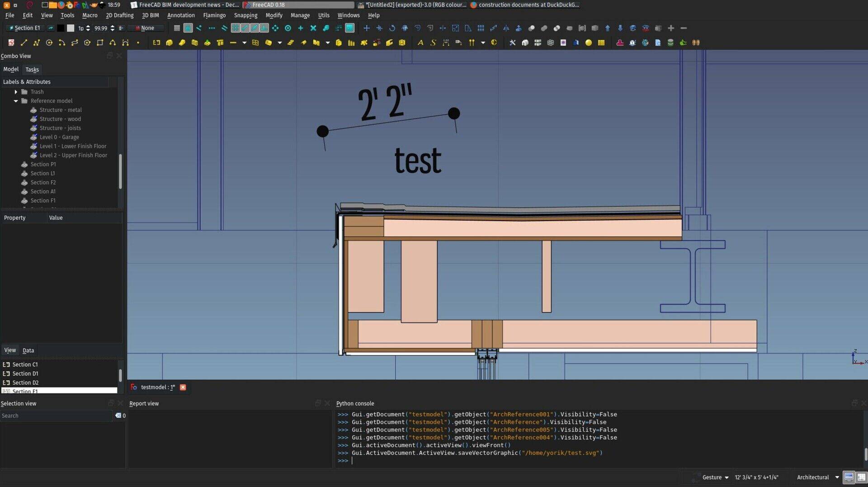The height and width of the screenshot is (487, 868).
Task: Collapse the Reference model tree node
Action: (16, 101)
